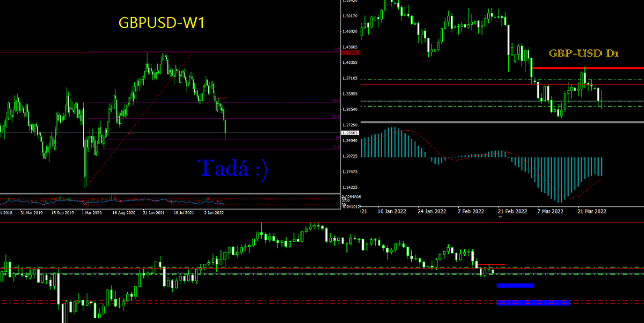Select the thick red resistance line on D1 chart
644x323 pixels.
click(x=588, y=68)
